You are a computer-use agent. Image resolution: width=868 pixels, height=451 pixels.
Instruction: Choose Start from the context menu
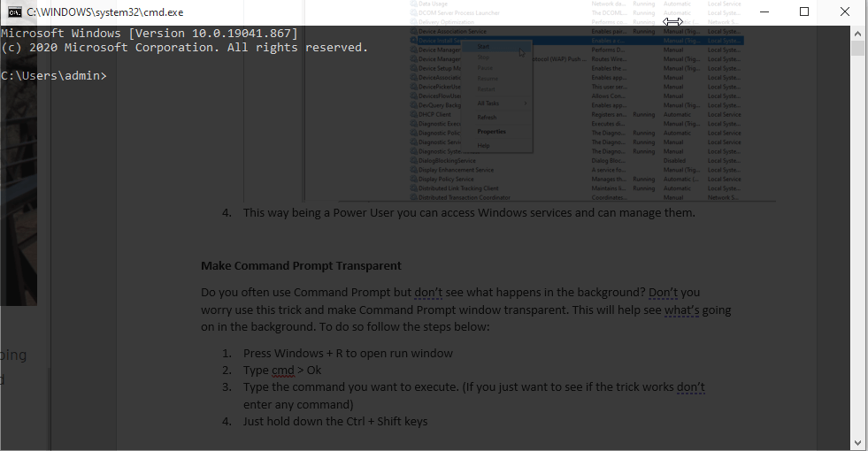(483, 47)
